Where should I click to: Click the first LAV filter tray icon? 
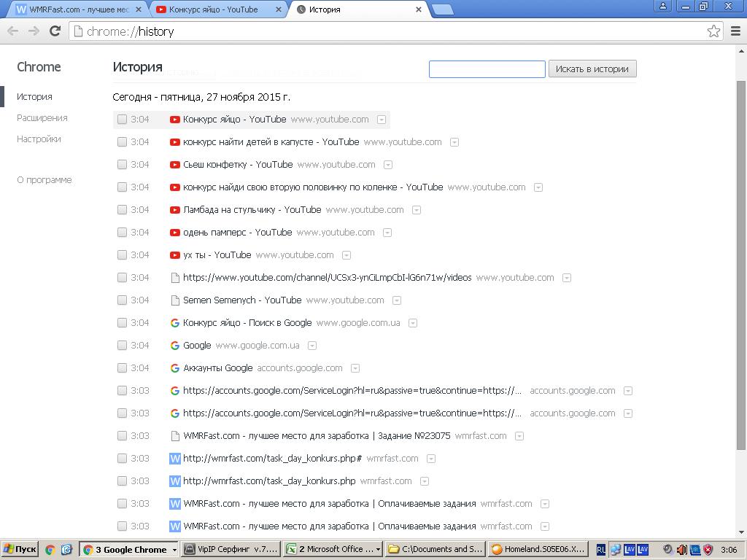pyautogui.click(x=630, y=550)
